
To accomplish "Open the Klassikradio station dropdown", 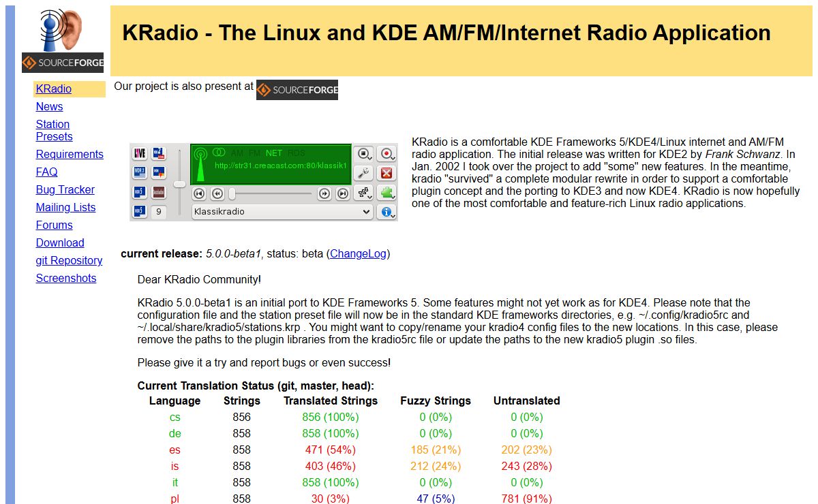I will pyautogui.click(x=282, y=212).
